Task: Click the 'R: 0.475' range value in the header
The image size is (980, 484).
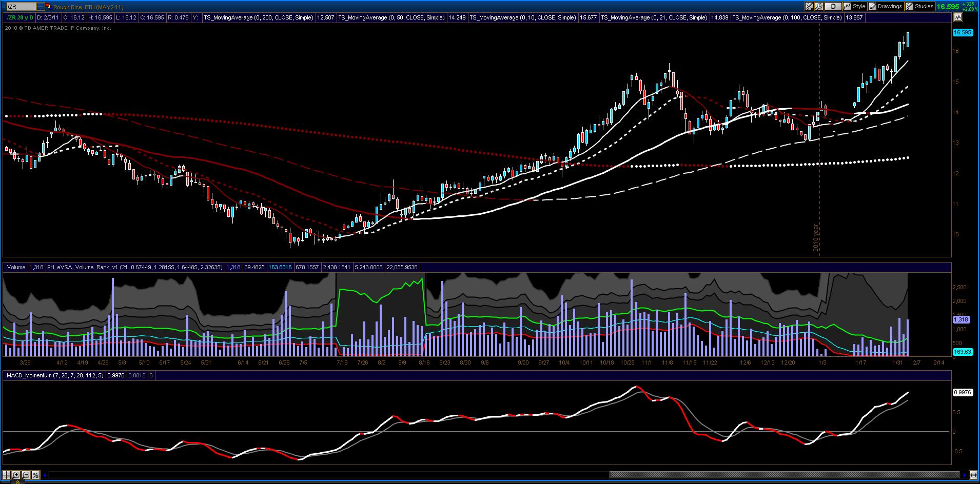Action: coord(178,17)
